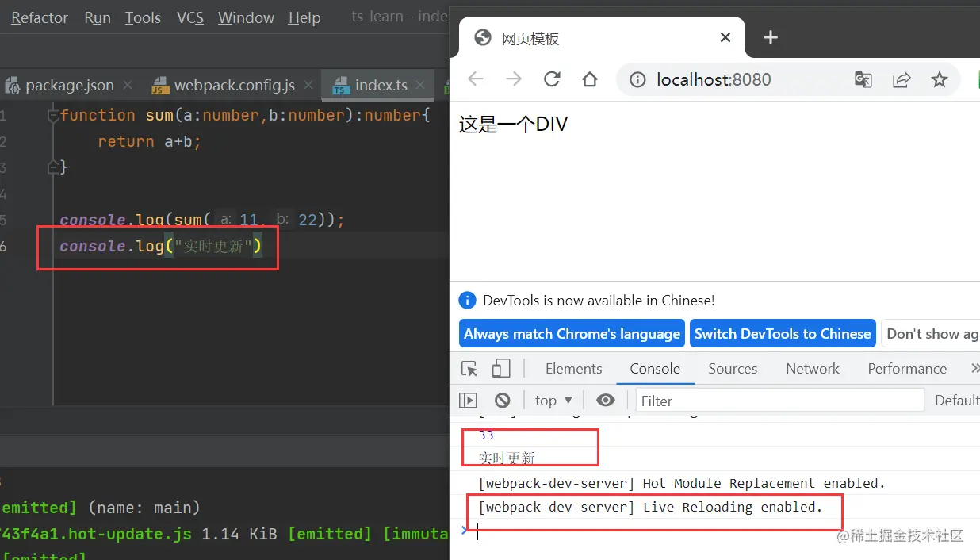Go to the browser home page
980x560 pixels.
click(589, 79)
